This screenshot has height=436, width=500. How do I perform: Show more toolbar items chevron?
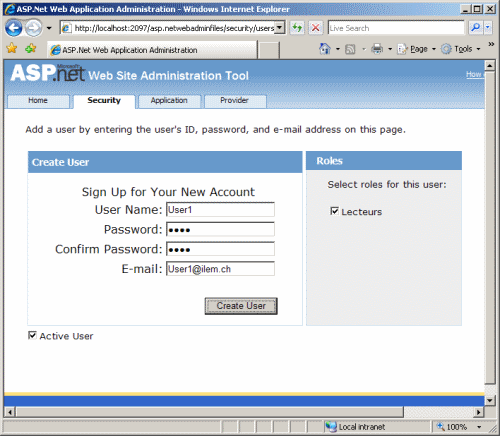491,44
